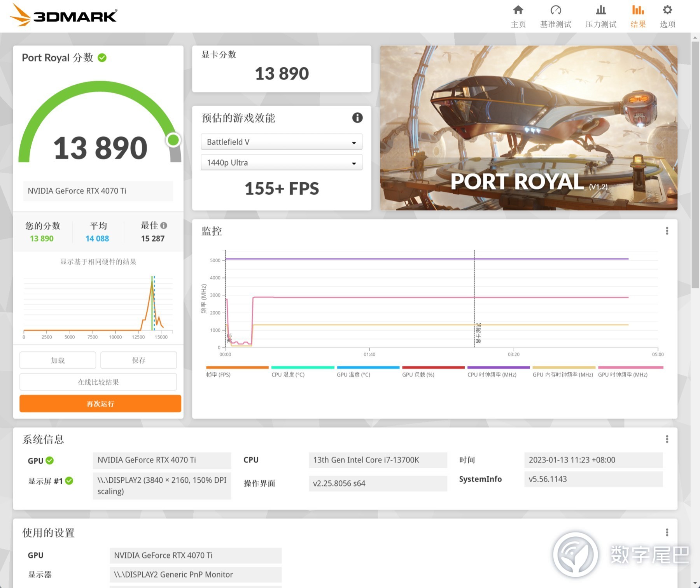The image size is (700, 588).
Task: Open the 压力测试 stress test tab
Action: pyautogui.click(x=601, y=16)
